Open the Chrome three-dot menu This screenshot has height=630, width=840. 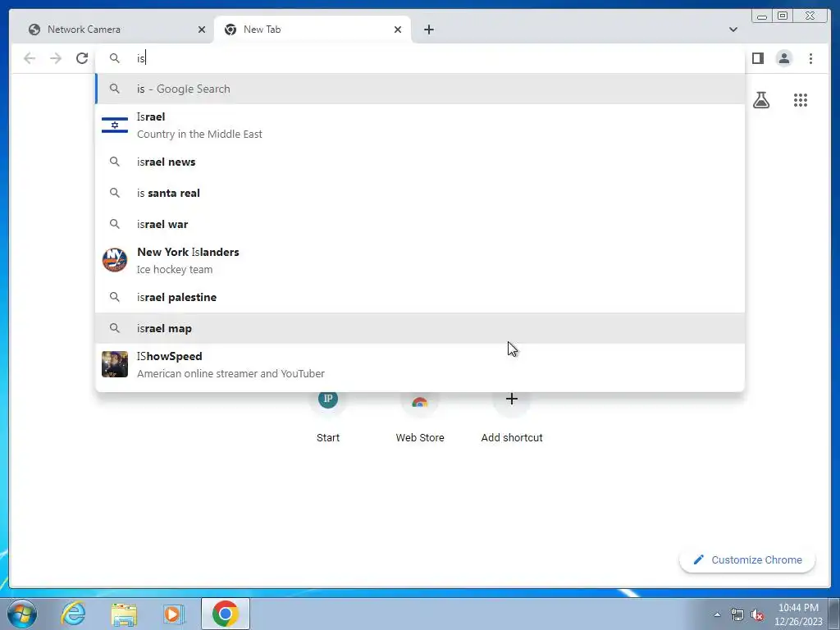(810, 58)
